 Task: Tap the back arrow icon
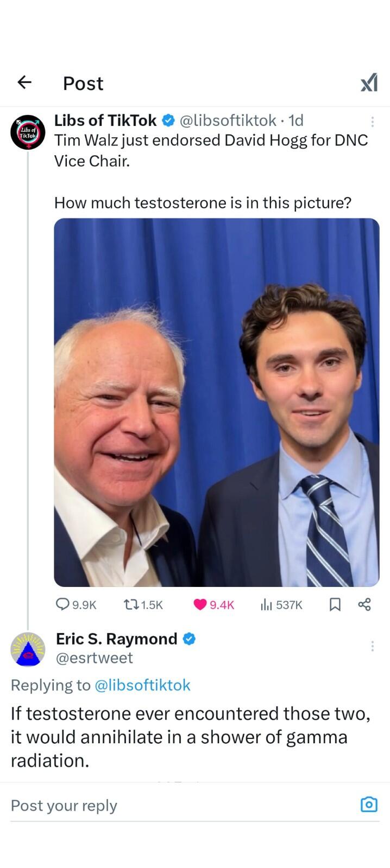tap(24, 82)
